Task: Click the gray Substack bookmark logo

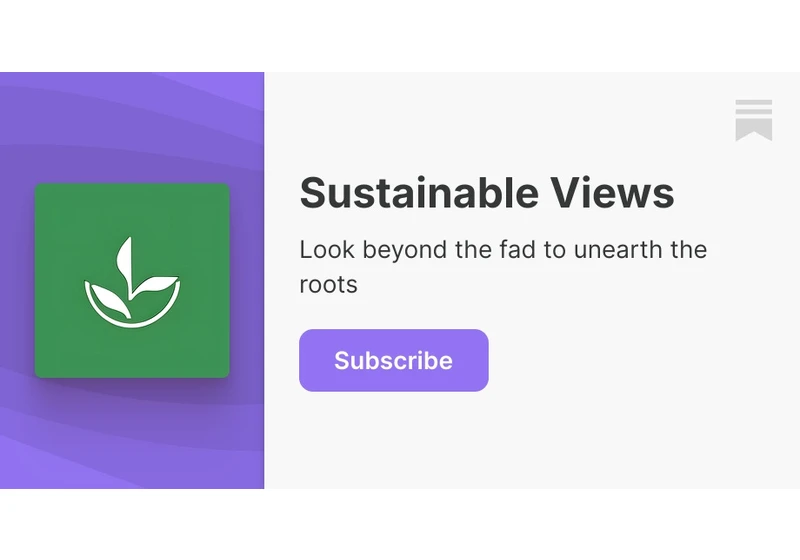Action: [x=754, y=120]
